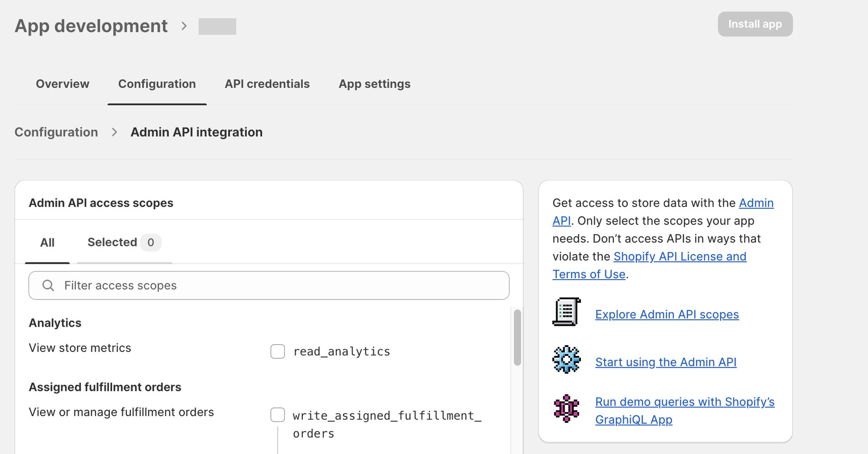Click the View store metrics text

(80, 348)
